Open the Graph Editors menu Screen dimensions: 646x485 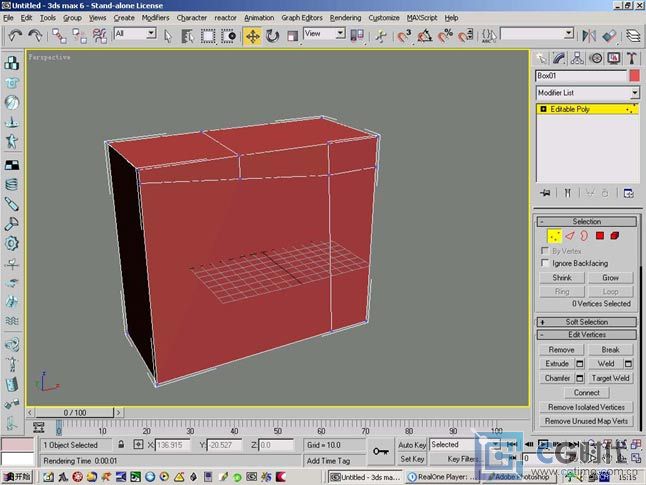[x=302, y=18]
